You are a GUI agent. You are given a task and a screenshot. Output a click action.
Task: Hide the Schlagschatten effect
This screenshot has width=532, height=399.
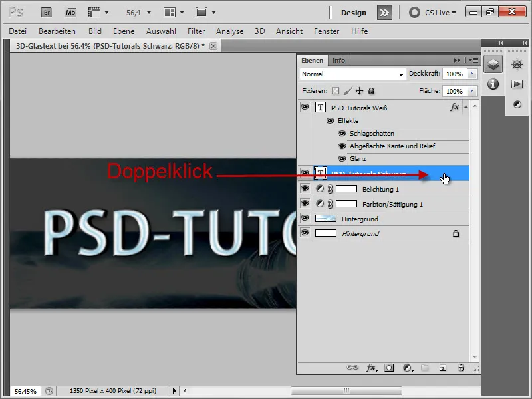tap(342, 134)
